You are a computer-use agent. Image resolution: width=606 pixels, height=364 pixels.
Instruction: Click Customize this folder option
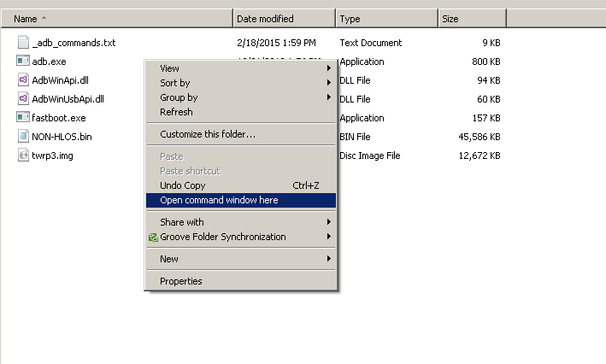coord(208,134)
